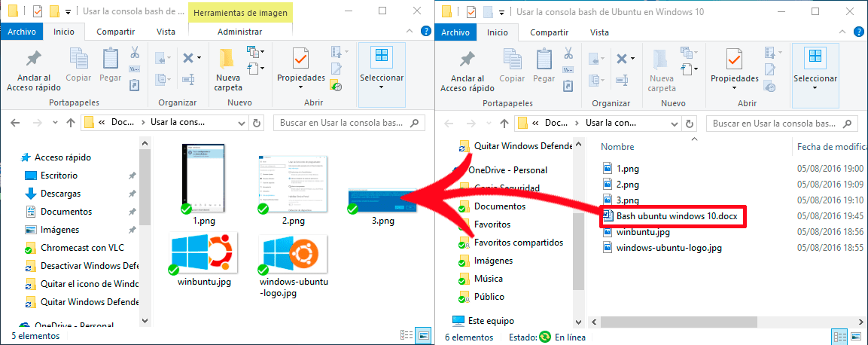Open Administrar tab in left window
Image resolution: width=868 pixels, height=345 pixels.
pos(239,32)
